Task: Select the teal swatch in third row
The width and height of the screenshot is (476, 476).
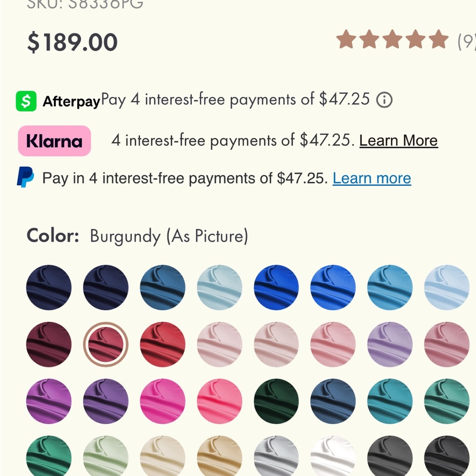Action: click(x=390, y=401)
